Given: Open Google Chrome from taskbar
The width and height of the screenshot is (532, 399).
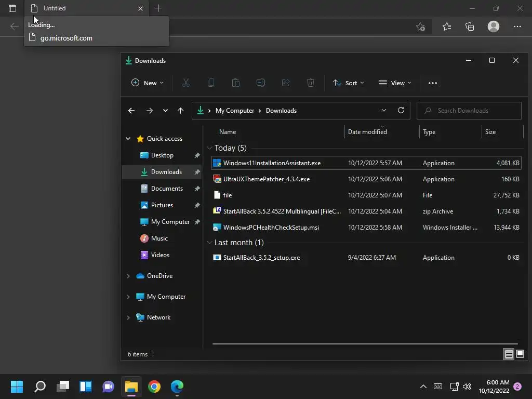Looking at the screenshot, I should [154, 386].
